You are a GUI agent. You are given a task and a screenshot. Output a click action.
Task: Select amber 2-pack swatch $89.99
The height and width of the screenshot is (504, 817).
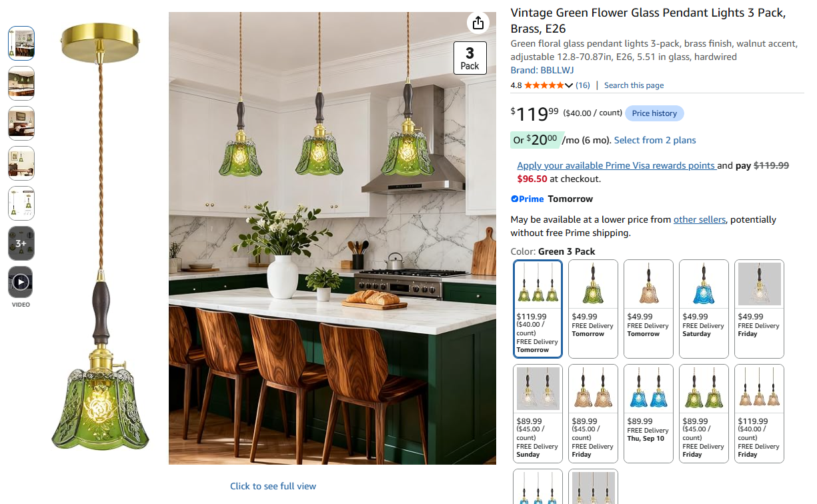[593, 413]
